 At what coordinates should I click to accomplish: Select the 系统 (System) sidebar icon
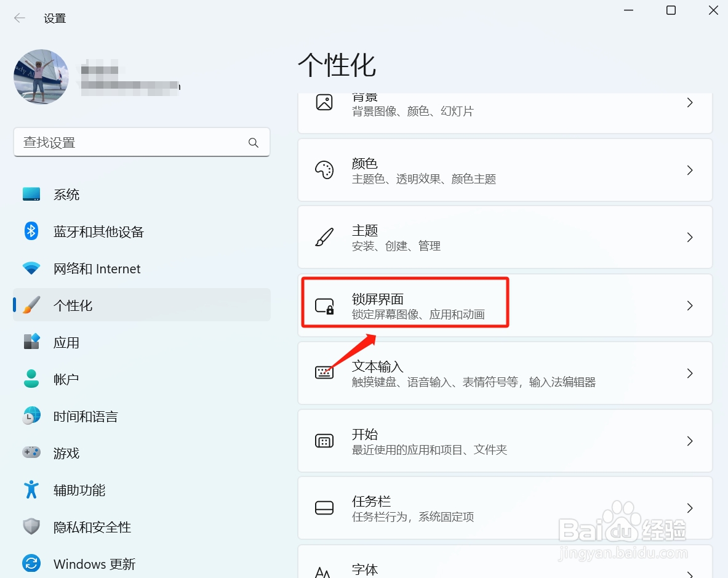click(x=31, y=194)
